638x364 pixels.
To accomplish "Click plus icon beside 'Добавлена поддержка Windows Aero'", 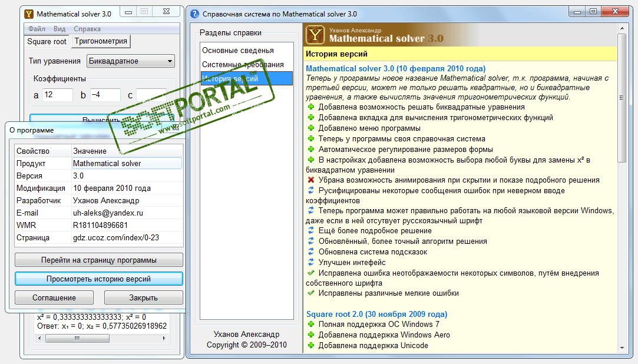I will tap(311, 335).
